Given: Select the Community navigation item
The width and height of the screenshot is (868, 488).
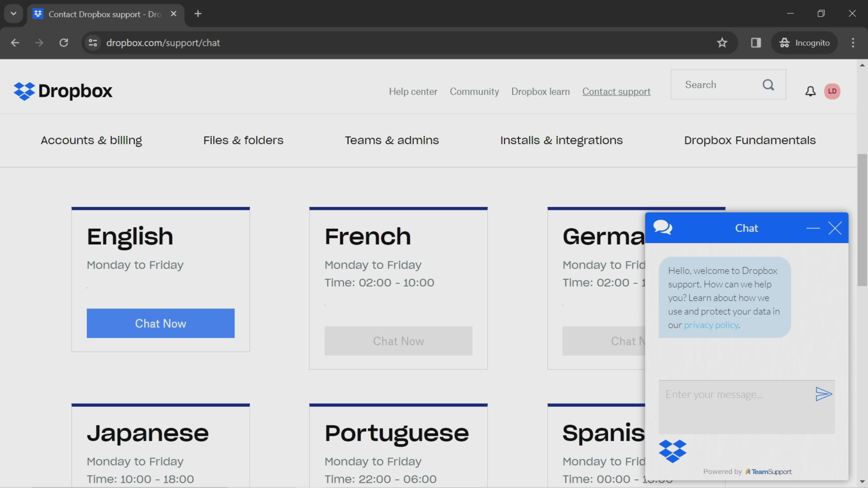Looking at the screenshot, I should click(474, 91).
